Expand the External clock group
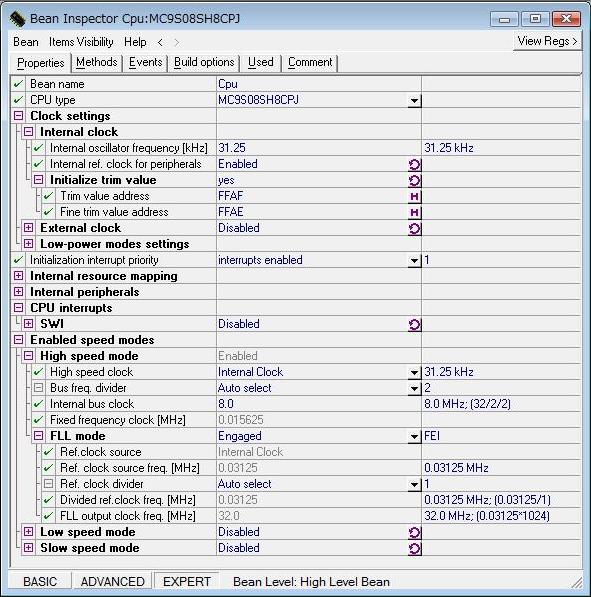The height and width of the screenshot is (597, 591). [x=28, y=228]
